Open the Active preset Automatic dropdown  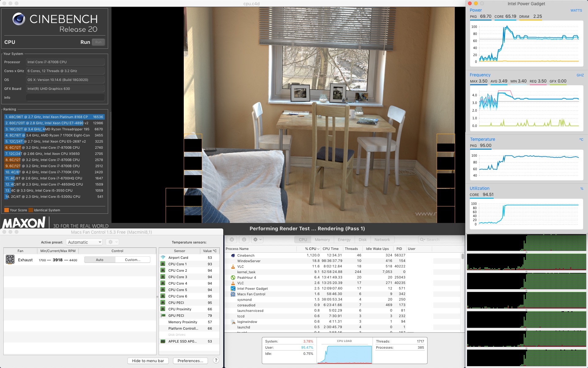click(84, 242)
